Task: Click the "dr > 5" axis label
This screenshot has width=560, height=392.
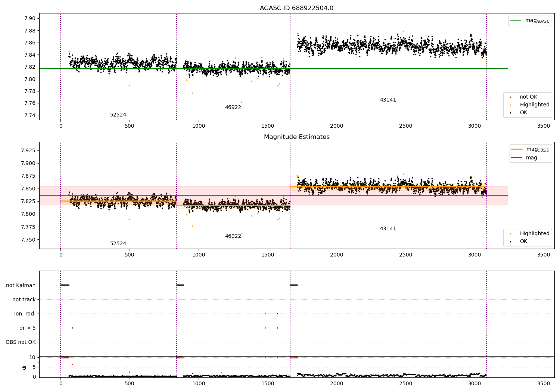Action: tap(28, 328)
